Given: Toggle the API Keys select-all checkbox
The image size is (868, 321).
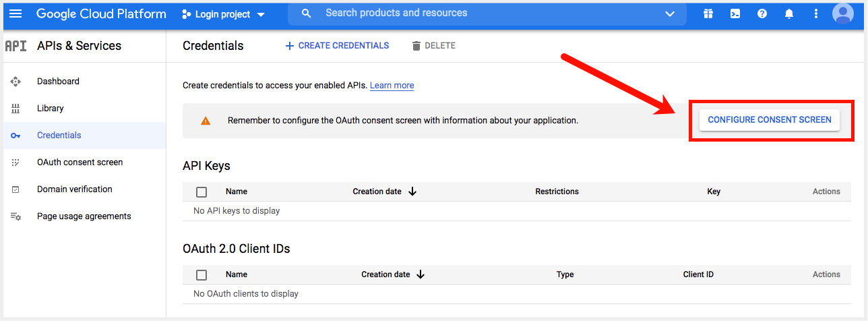Looking at the screenshot, I should click(x=201, y=192).
